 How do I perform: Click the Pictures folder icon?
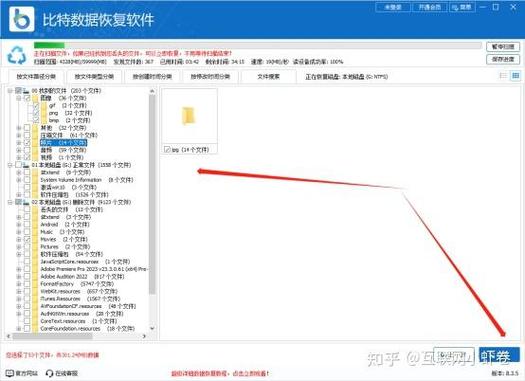pos(35,247)
